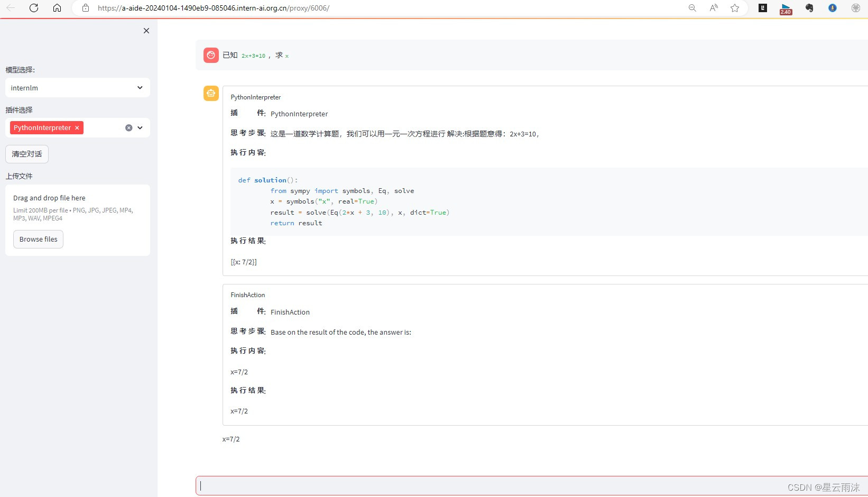Close the left sidebar with X
This screenshot has height=497, width=868.
click(x=146, y=31)
